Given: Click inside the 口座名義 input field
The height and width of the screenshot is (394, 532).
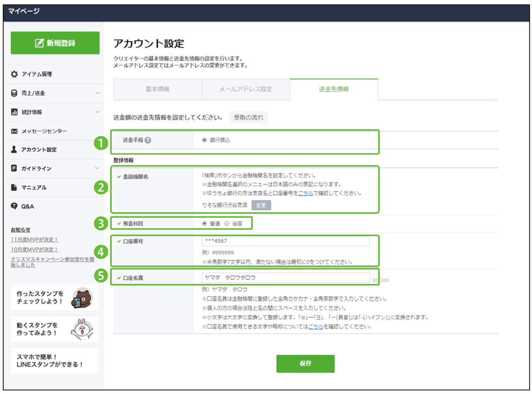Looking at the screenshot, I should coord(287,278).
